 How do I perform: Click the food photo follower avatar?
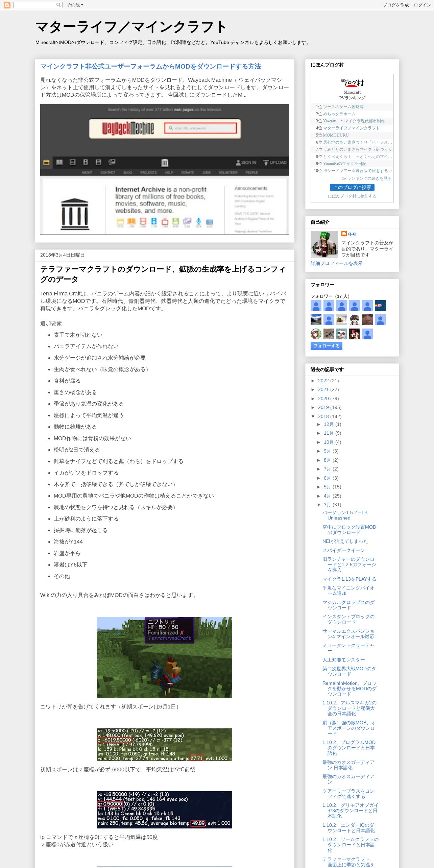341,320
